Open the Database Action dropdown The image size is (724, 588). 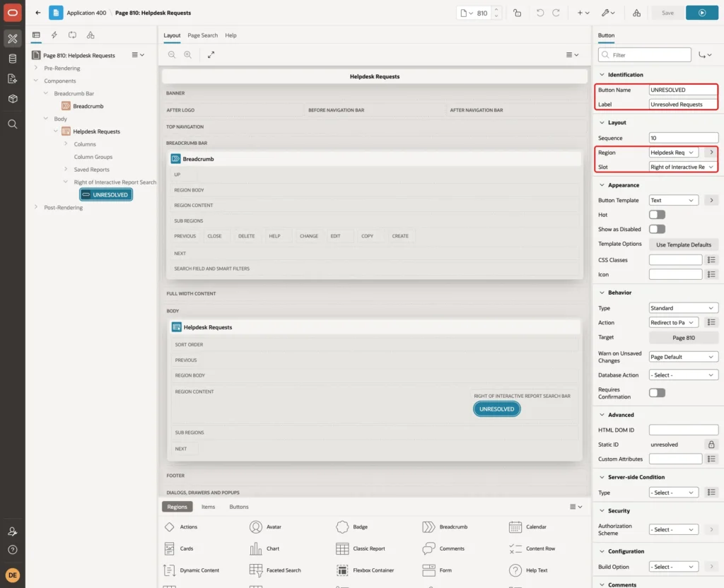684,375
